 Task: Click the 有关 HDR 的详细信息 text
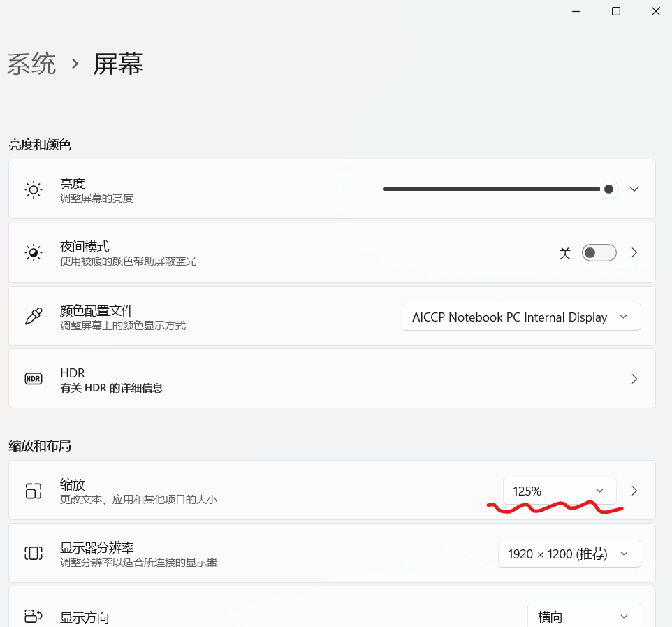[x=112, y=388]
